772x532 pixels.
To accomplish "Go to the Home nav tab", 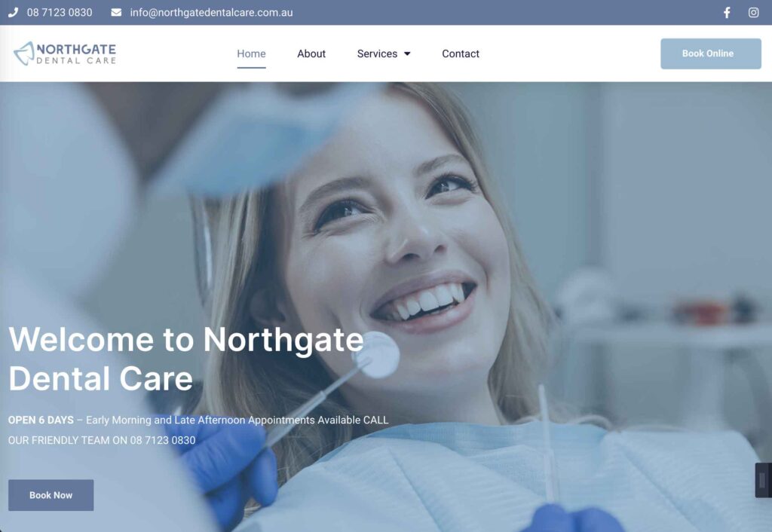I will tap(251, 54).
